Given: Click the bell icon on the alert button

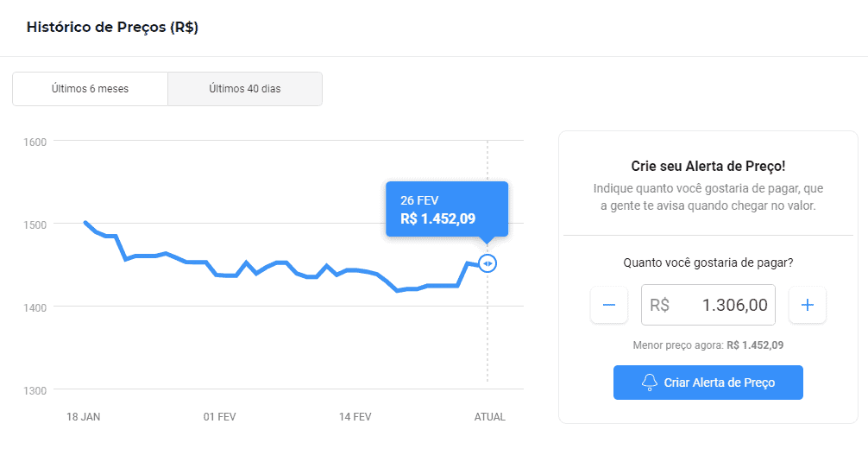Looking at the screenshot, I should (x=650, y=383).
